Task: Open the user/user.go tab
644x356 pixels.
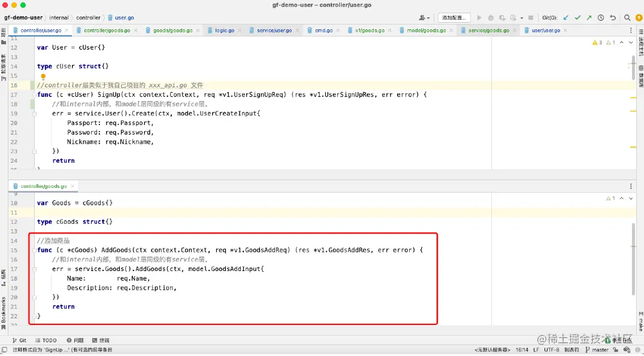Action: pos(546,31)
